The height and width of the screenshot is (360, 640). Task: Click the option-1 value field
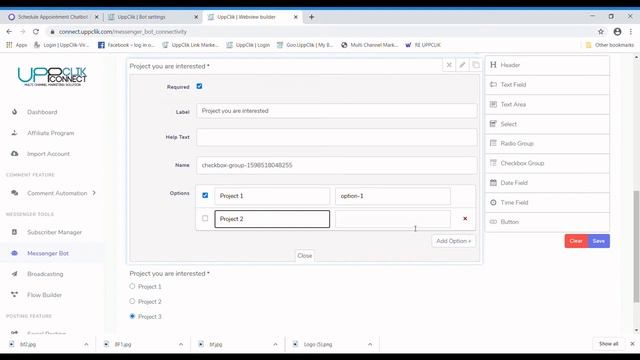[393, 196]
